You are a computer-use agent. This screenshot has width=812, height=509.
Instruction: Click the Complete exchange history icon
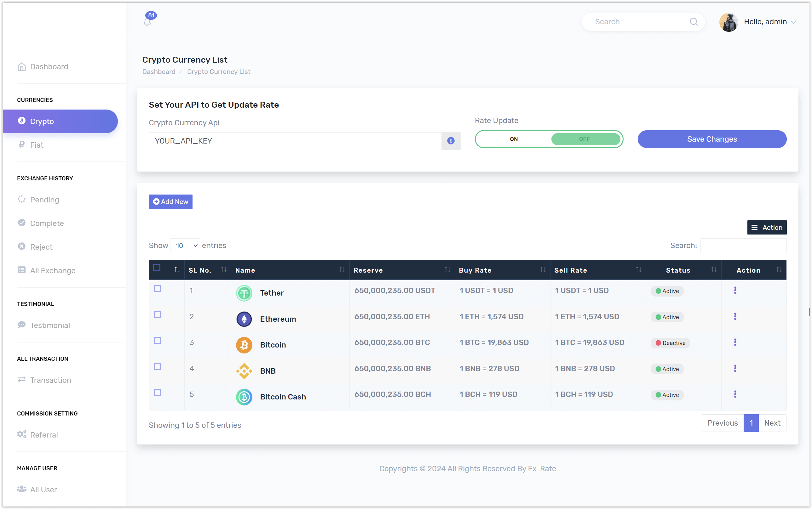21,223
